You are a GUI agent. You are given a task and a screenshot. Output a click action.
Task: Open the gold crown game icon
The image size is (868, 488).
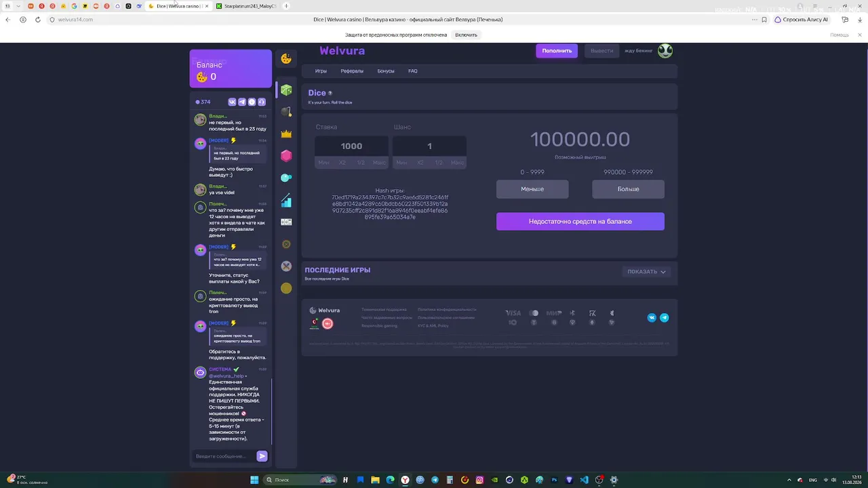click(x=286, y=134)
